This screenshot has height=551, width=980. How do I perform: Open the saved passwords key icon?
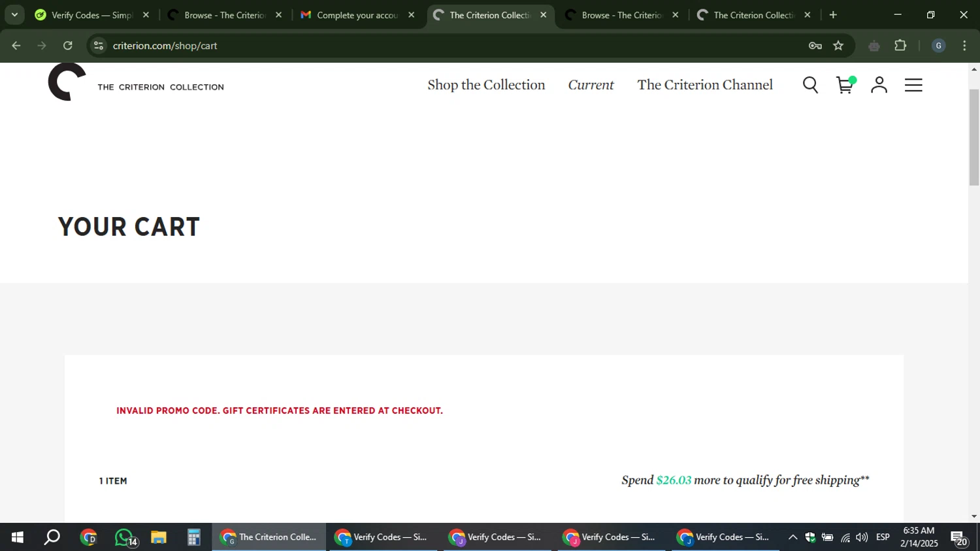point(815,46)
